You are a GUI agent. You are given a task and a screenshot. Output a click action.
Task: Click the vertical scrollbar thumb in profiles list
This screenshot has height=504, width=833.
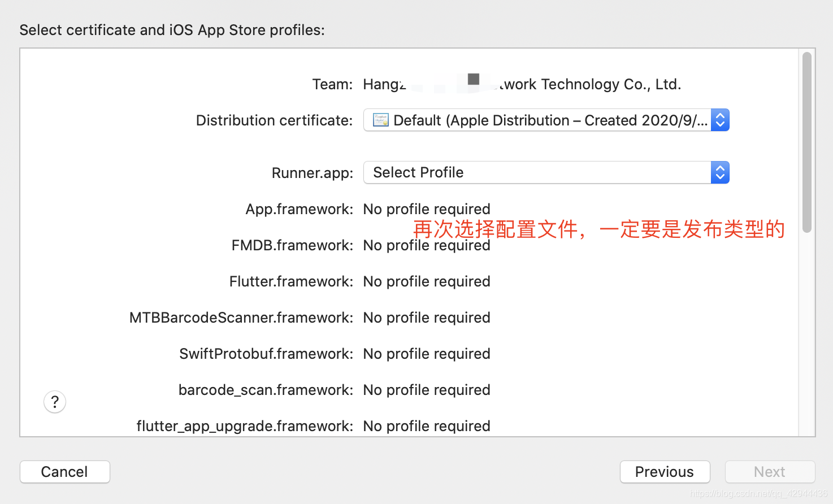coord(807,142)
